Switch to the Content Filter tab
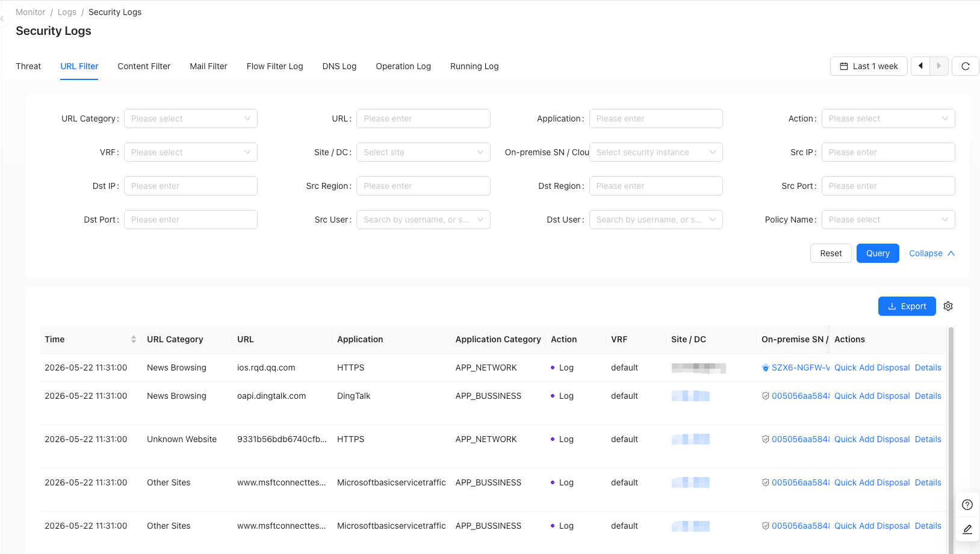Screen dimensions: 980x554 point(144,66)
